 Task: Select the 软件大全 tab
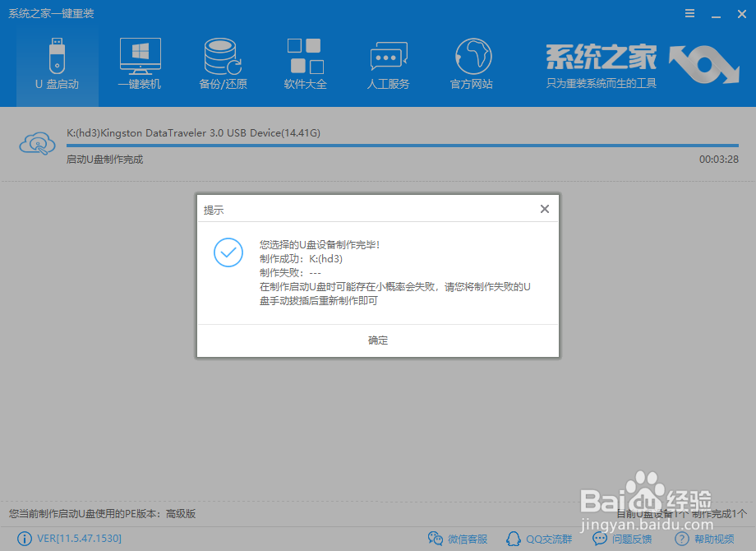point(305,64)
